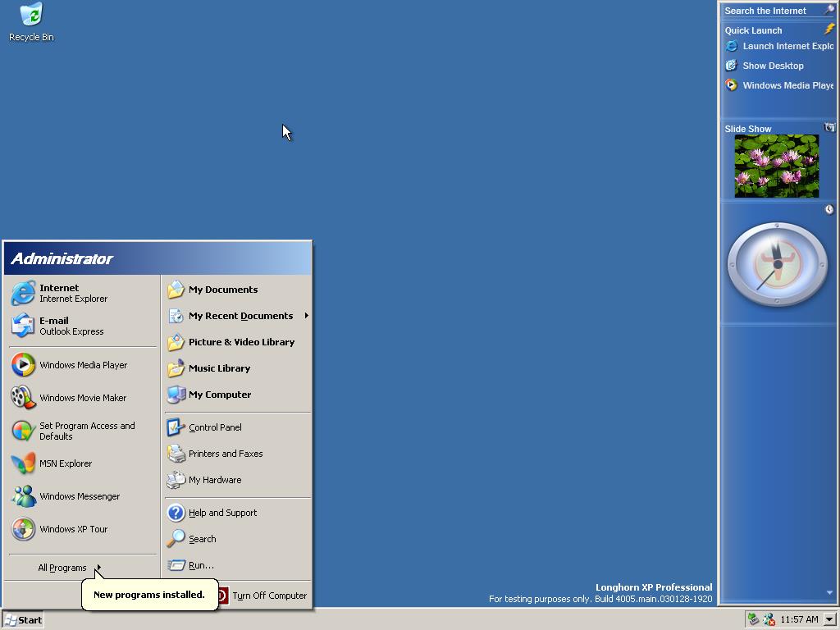This screenshot has width=840, height=630.
Task: Click the Quick Launch tile title
Action: (753, 30)
